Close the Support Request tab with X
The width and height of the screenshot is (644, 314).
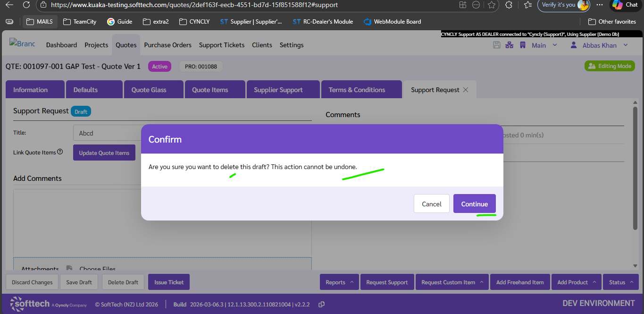click(466, 90)
